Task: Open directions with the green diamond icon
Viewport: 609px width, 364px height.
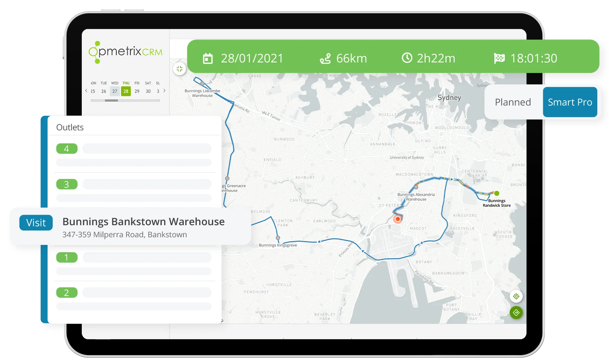Action: pos(516,313)
